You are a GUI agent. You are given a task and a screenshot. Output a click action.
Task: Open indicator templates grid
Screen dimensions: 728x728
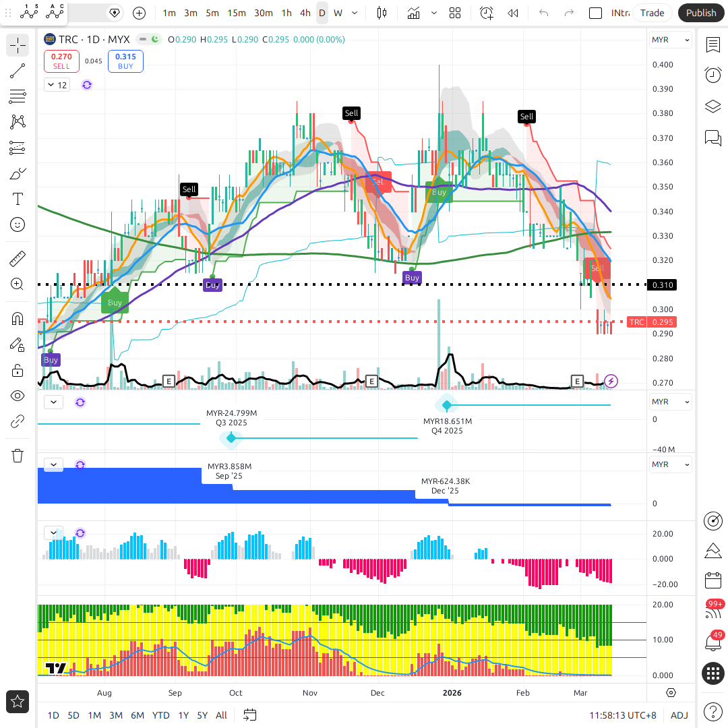point(455,13)
